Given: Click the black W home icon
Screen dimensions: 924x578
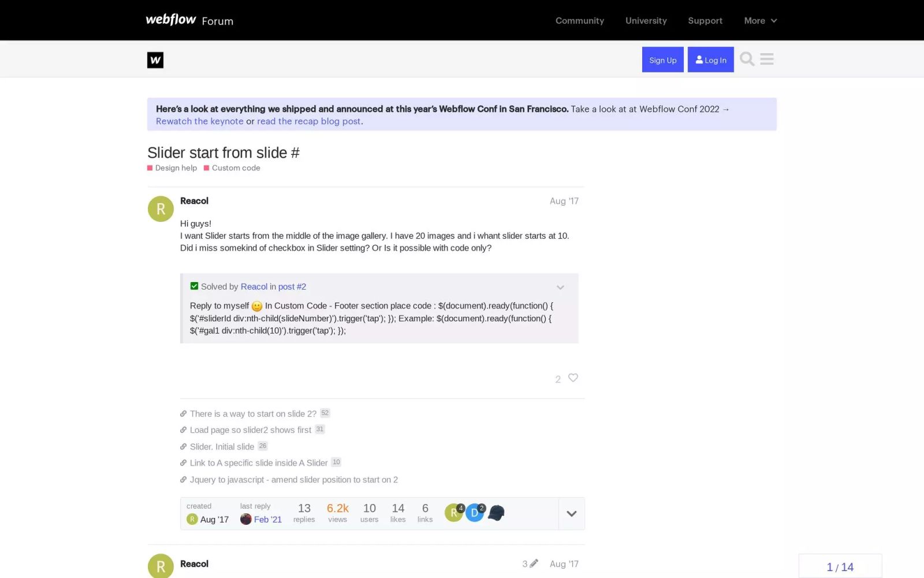Looking at the screenshot, I should [155, 60].
